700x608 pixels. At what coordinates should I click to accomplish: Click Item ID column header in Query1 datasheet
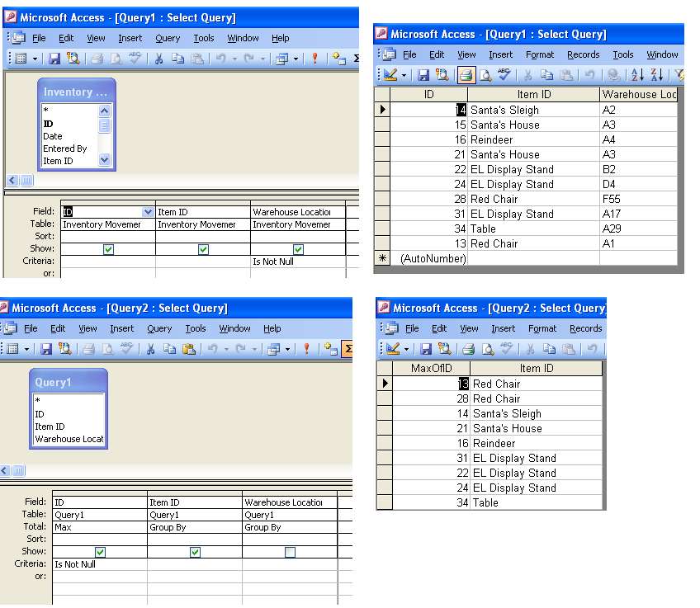coord(533,95)
